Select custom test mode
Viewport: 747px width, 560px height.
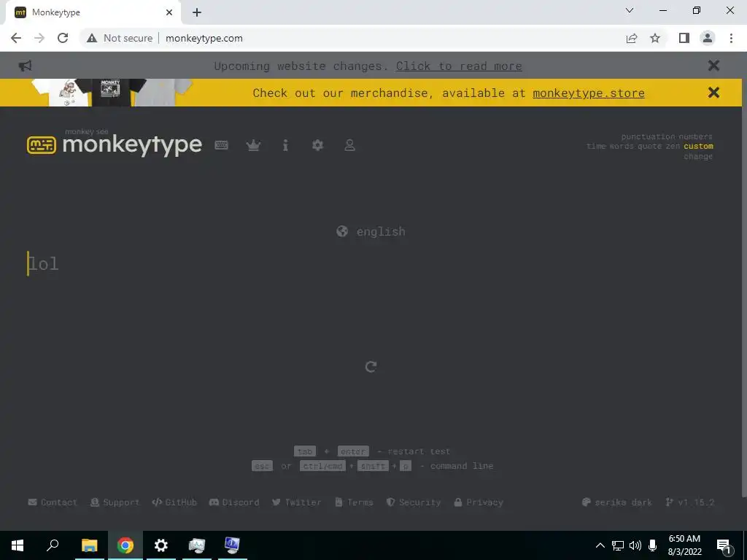pyautogui.click(x=698, y=146)
